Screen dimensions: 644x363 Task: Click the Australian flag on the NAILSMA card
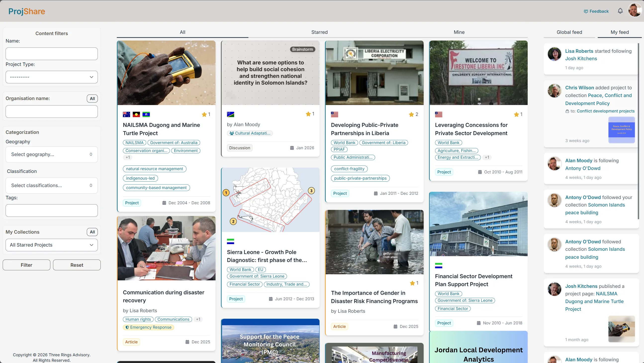click(126, 114)
